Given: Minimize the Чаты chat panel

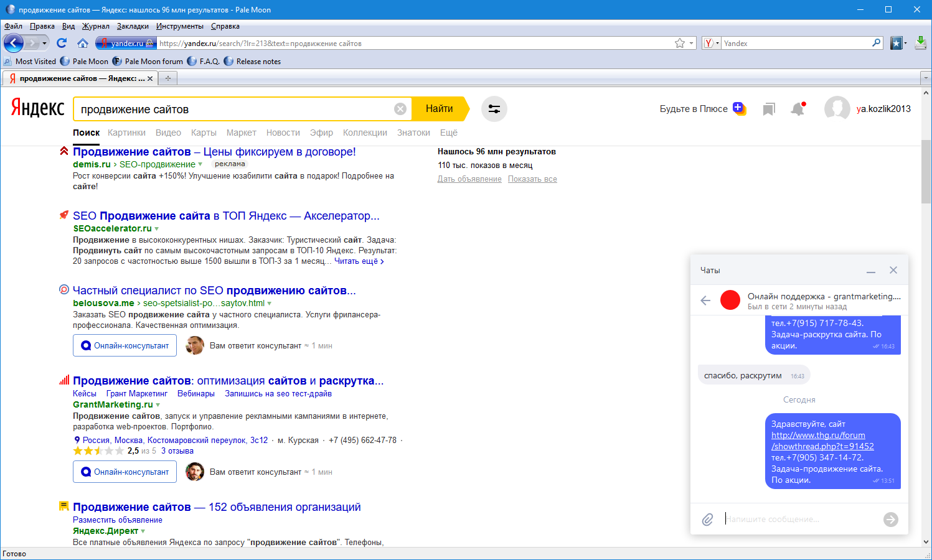Looking at the screenshot, I should coord(871,271).
